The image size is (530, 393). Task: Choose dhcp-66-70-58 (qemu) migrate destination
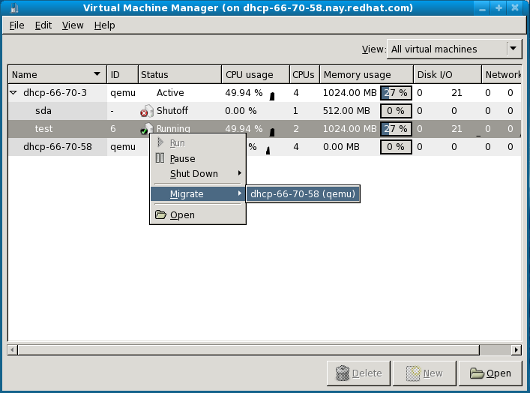pos(303,194)
